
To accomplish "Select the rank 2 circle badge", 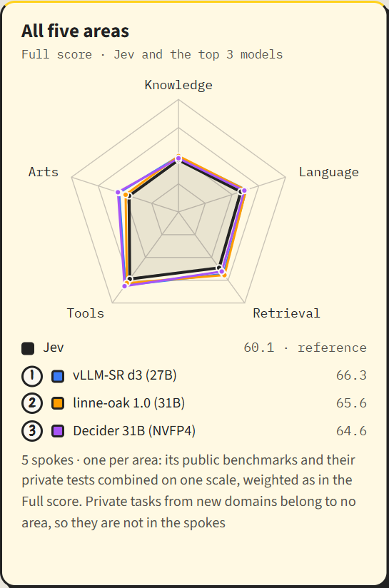I will click(32, 403).
